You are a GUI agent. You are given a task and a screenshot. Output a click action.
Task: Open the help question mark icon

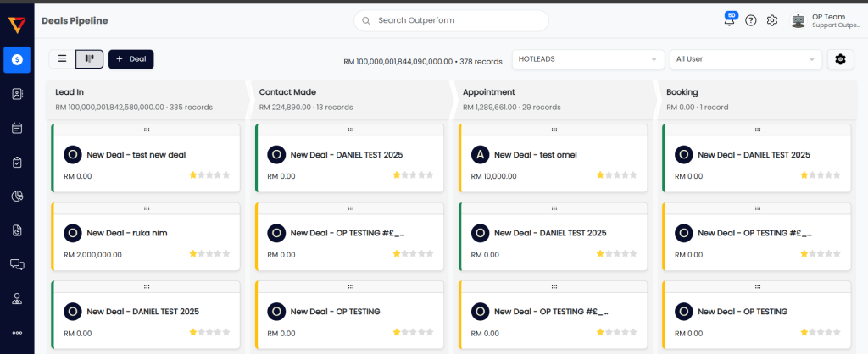[751, 21]
